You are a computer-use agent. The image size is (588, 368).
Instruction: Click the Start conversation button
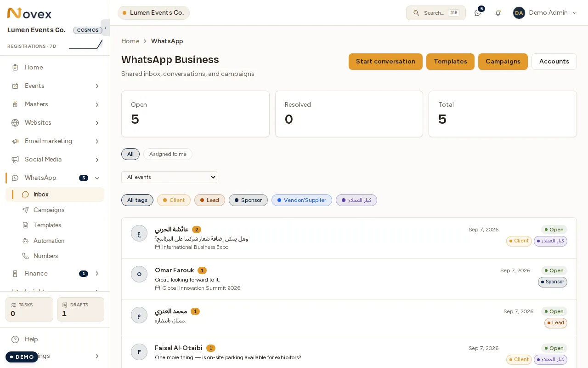pos(385,62)
